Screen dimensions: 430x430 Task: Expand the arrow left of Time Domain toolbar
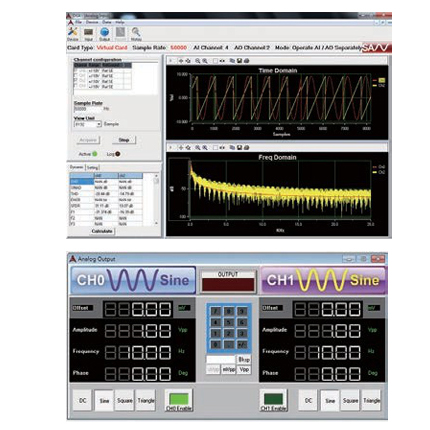point(171,61)
